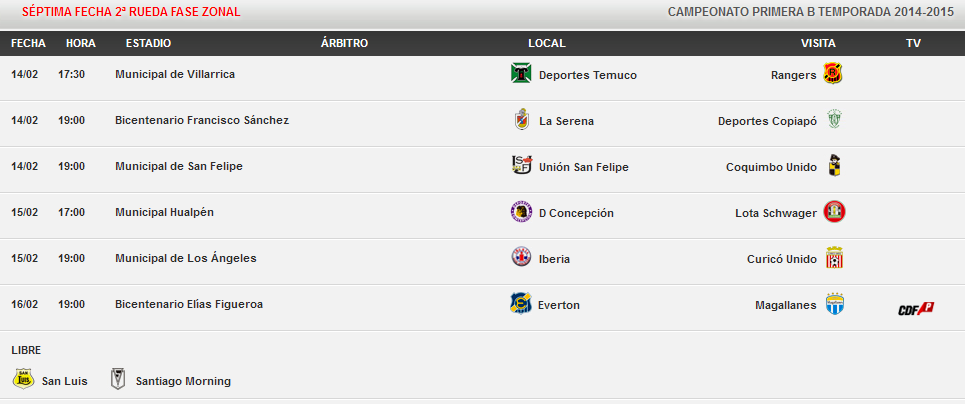
Task: Select the La Serena crest icon
Action: coord(522,119)
